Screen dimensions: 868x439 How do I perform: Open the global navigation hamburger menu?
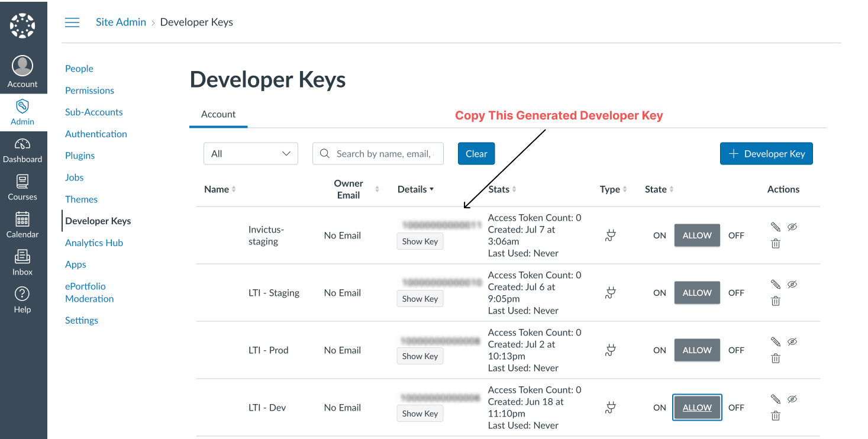coord(72,22)
